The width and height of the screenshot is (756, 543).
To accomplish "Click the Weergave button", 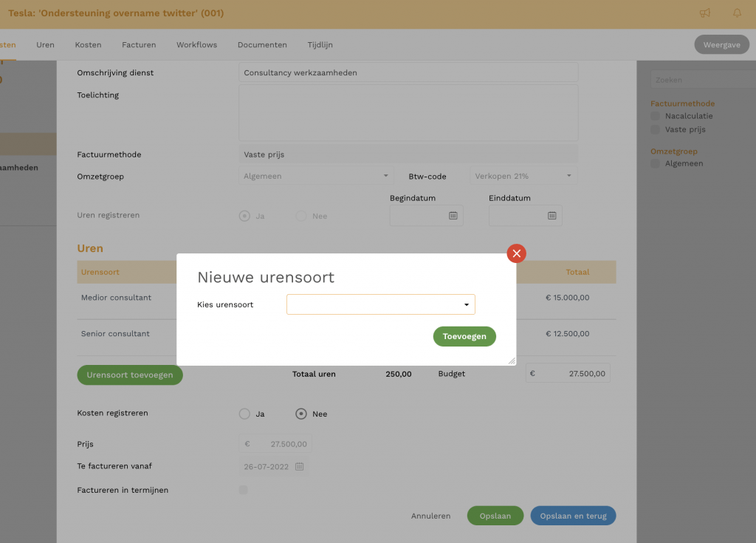I will [721, 44].
